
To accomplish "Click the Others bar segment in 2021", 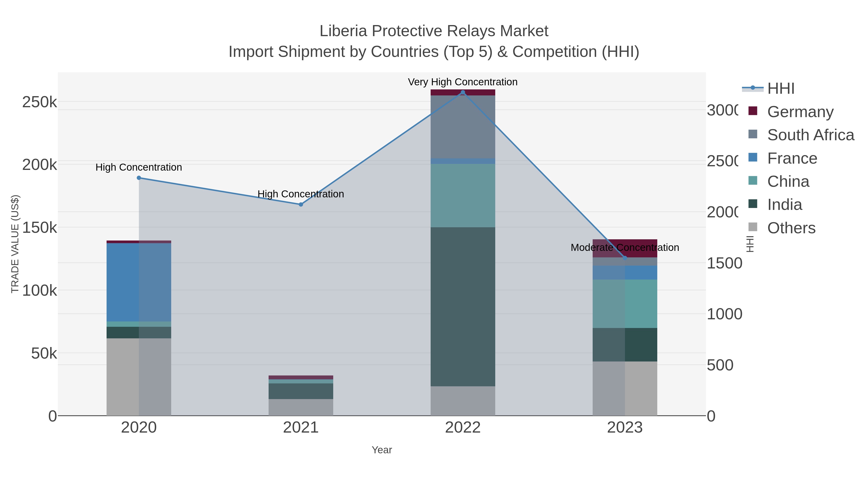I will (x=301, y=407).
